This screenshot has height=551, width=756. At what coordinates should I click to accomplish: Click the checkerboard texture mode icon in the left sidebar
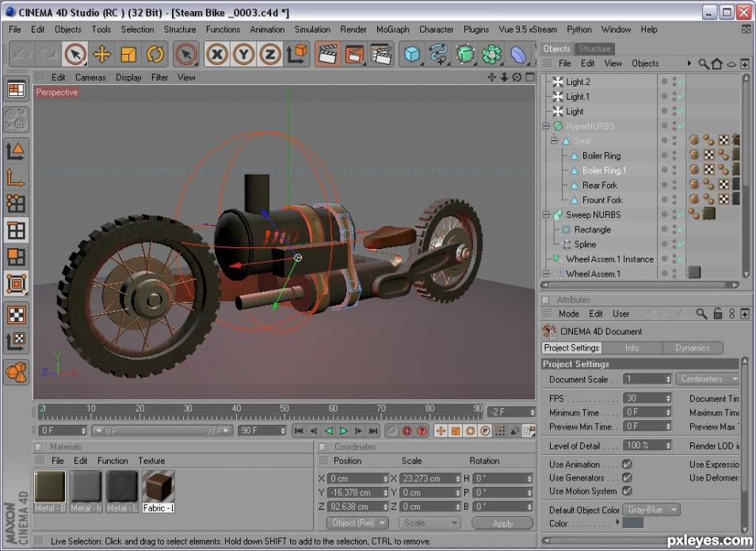tap(16, 315)
